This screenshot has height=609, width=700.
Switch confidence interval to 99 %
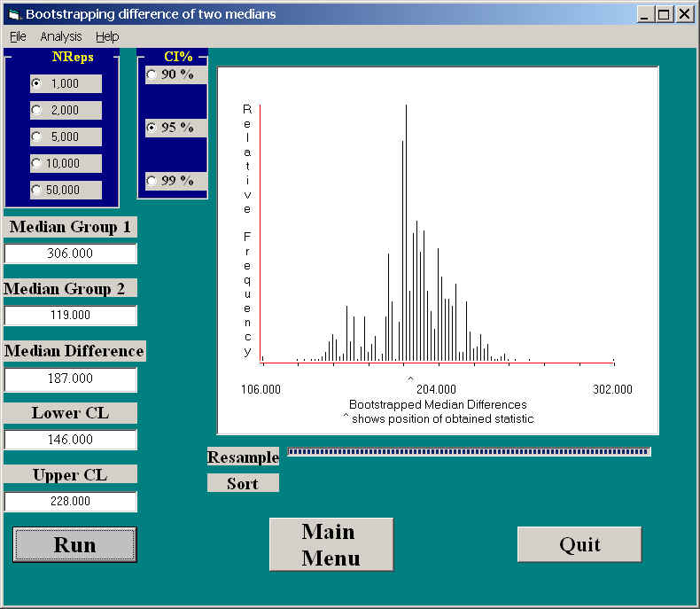[x=152, y=181]
